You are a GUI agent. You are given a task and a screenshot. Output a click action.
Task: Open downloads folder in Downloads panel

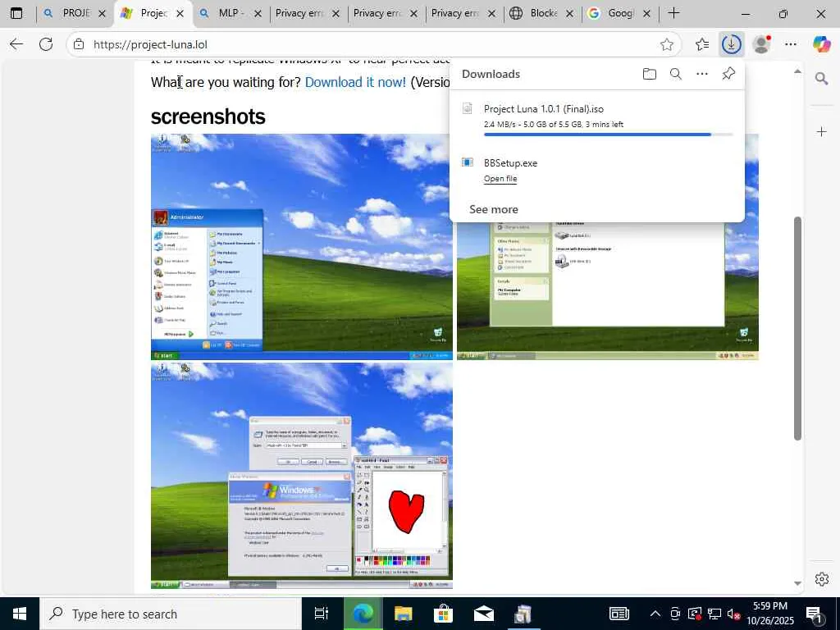point(650,74)
